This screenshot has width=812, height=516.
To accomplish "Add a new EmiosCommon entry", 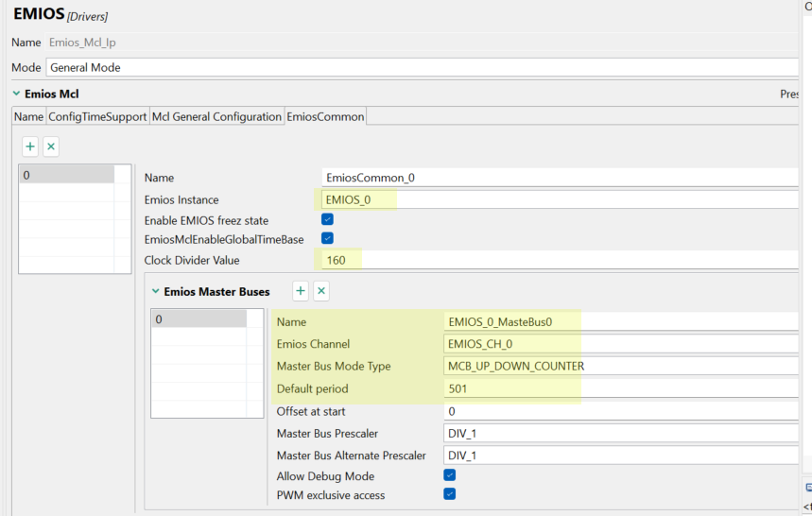I will point(30,146).
